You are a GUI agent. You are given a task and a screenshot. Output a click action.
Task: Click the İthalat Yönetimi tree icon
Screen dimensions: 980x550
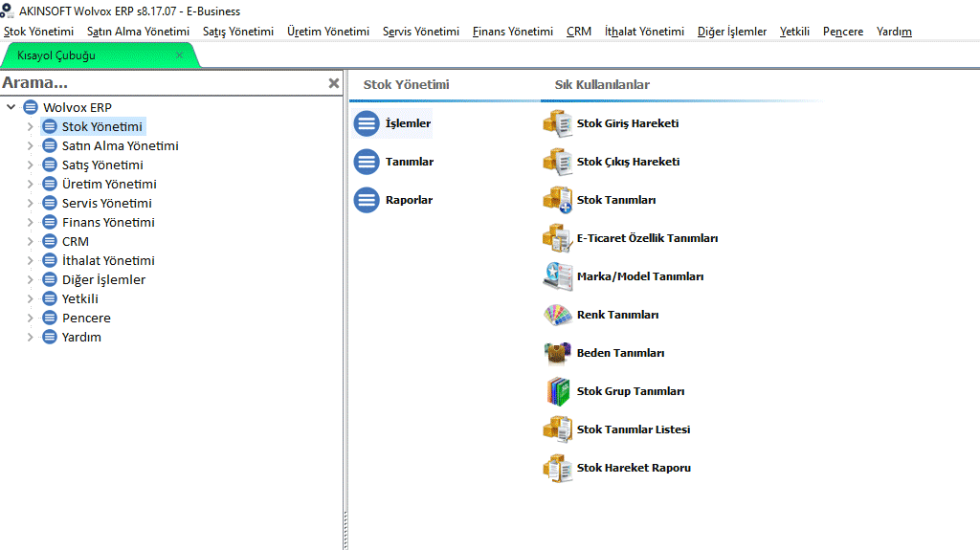click(x=50, y=260)
